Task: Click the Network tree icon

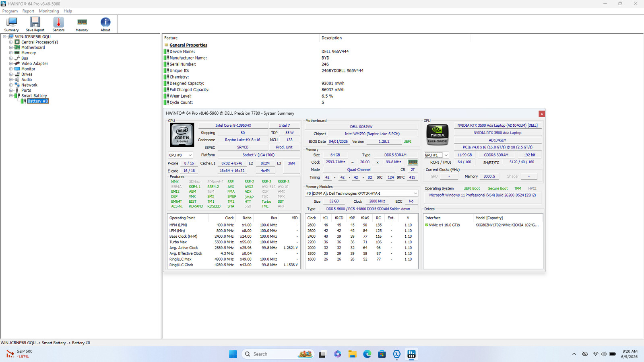Action: [17, 85]
